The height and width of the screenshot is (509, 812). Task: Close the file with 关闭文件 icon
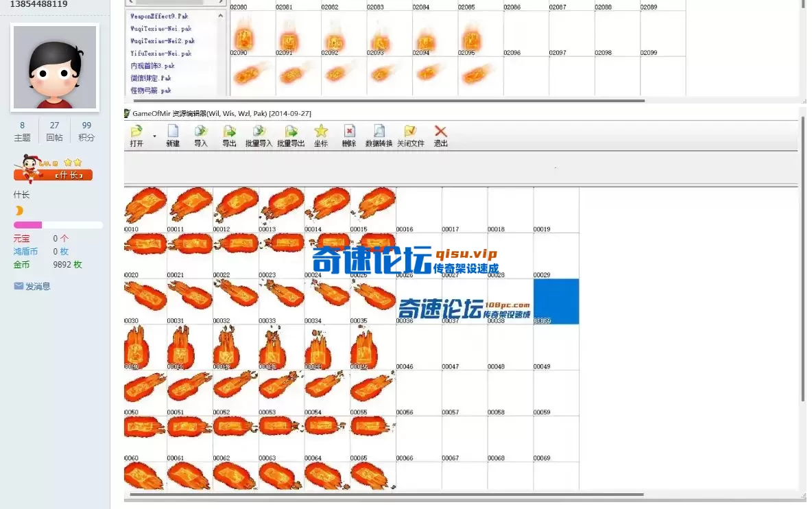[x=411, y=134]
